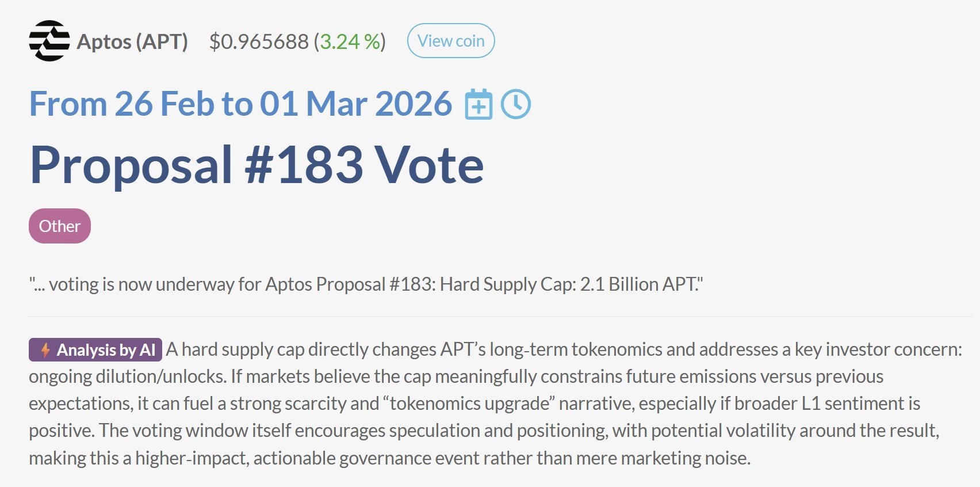
Task: Open the Aptos (APT) coin name link
Action: tap(132, 41)
